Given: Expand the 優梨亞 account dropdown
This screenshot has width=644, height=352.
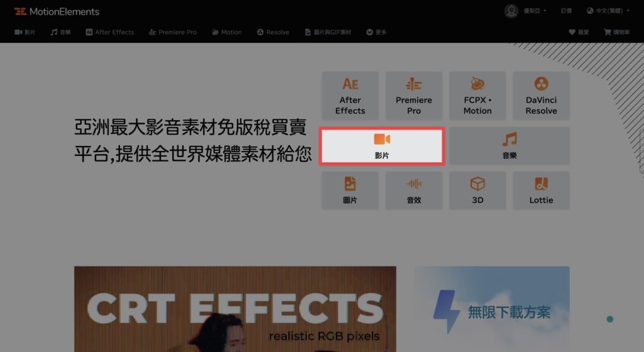Looking at the screenshot, I should 535,11.
